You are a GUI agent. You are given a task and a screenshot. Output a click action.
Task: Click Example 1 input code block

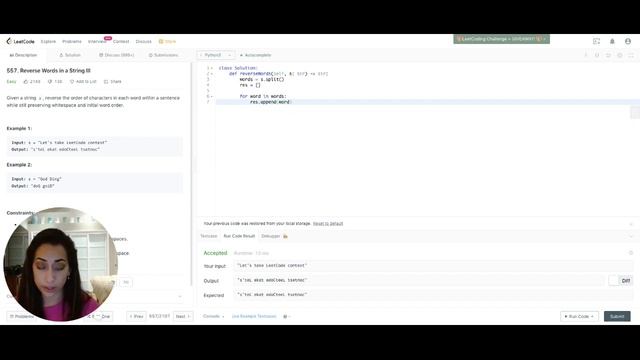(95, 146)
